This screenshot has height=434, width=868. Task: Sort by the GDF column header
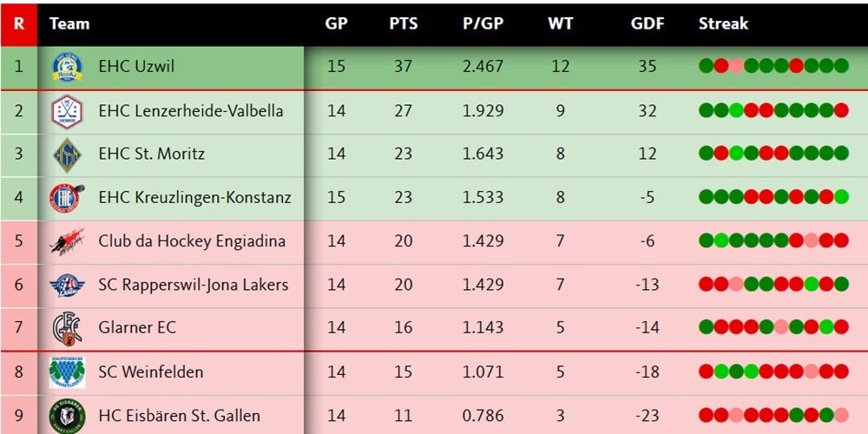(x=648, y=23)
